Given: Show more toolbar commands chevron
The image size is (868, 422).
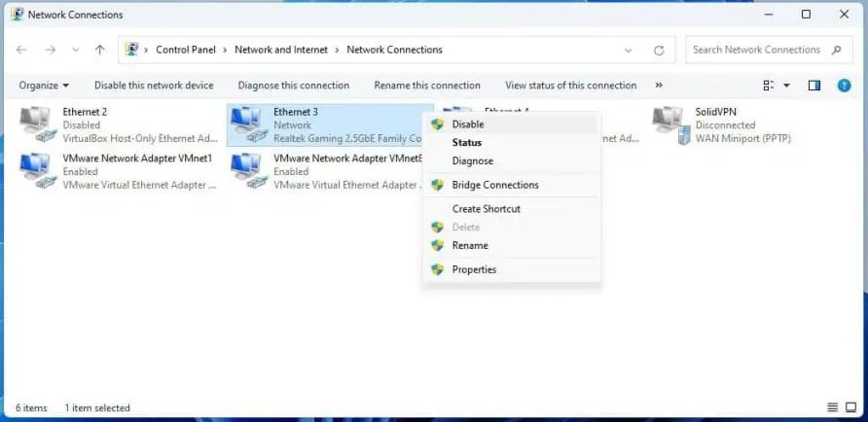Looking at the screenshot, I should coord(659,86).
